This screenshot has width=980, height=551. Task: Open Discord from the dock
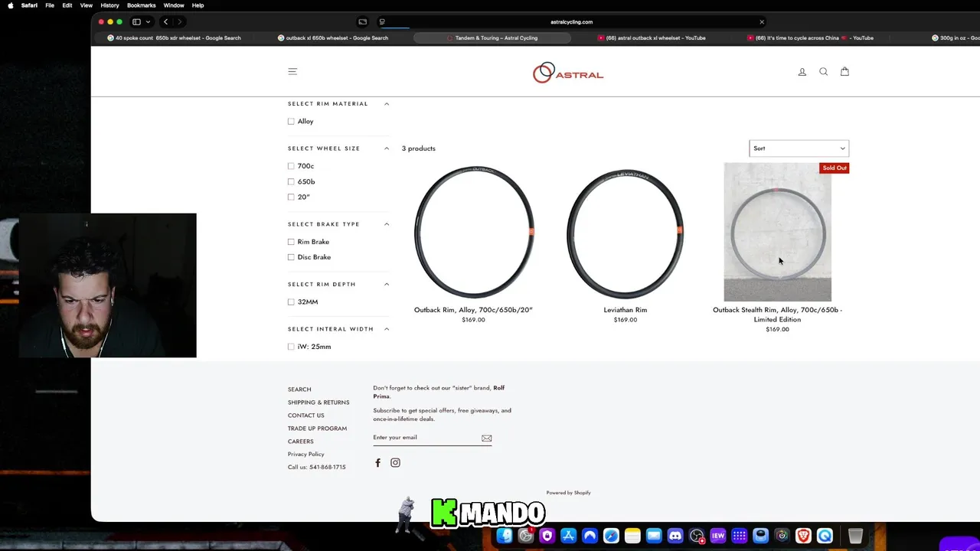(675, 536)
